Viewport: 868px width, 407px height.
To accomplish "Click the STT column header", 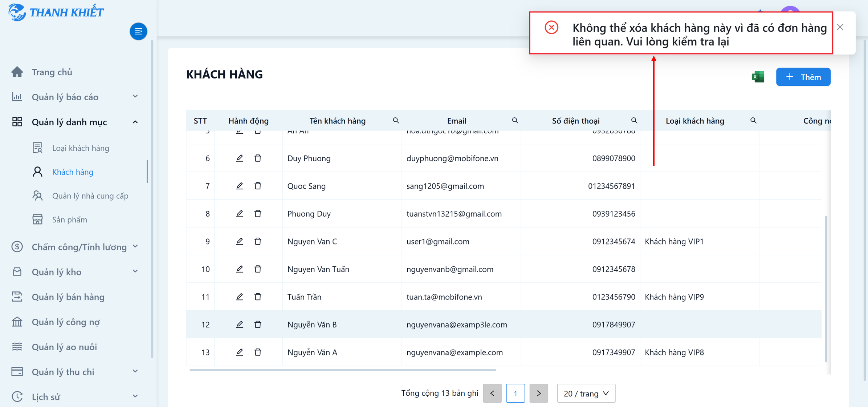I will click(200, 121).
